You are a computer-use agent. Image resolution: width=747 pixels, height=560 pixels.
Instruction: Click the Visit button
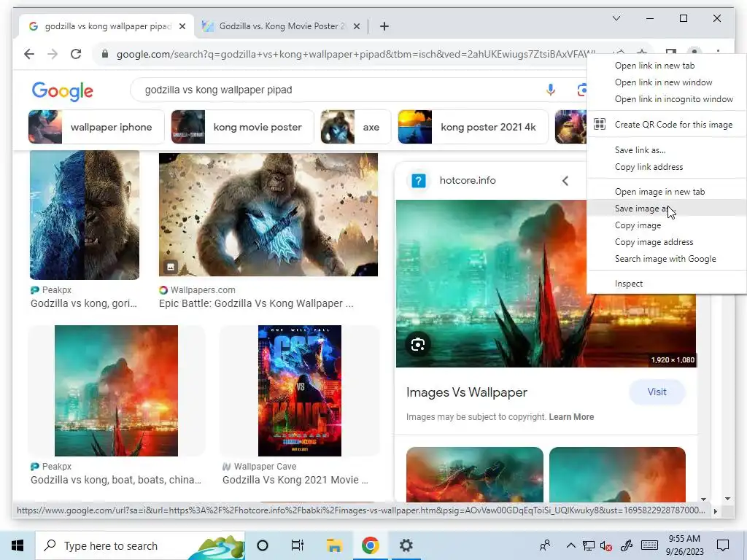[x=657, y=392]
